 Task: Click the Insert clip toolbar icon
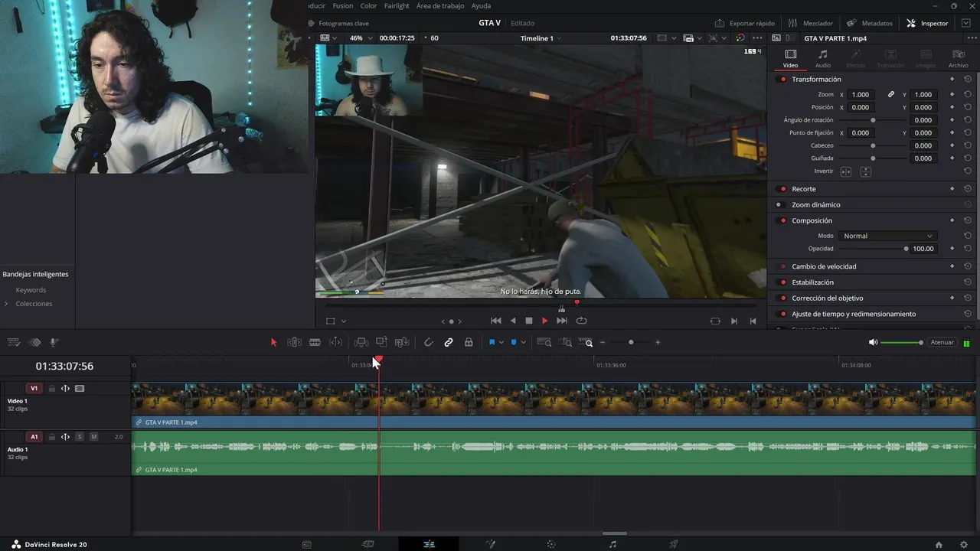tap(361, 342)
